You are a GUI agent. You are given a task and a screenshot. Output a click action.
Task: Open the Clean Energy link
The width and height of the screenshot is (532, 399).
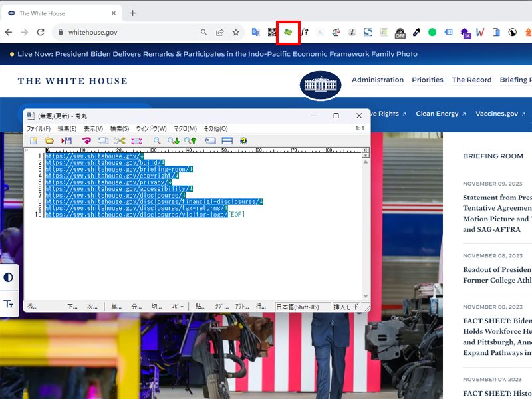tap(441, 114)
